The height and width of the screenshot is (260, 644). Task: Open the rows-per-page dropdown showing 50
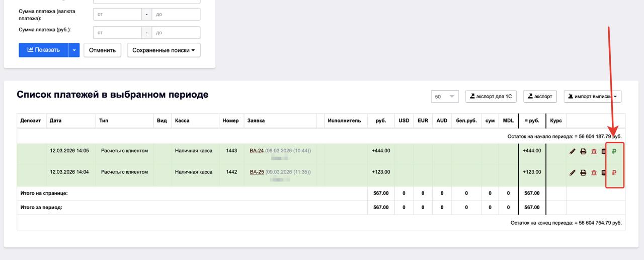pyautogui.click(x=445, y=96)
